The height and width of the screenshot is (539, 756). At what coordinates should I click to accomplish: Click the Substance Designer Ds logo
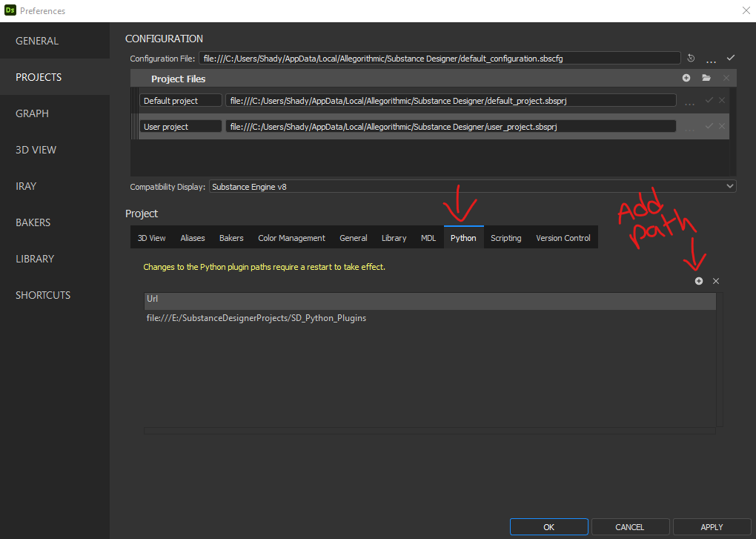tap(10, 10)
